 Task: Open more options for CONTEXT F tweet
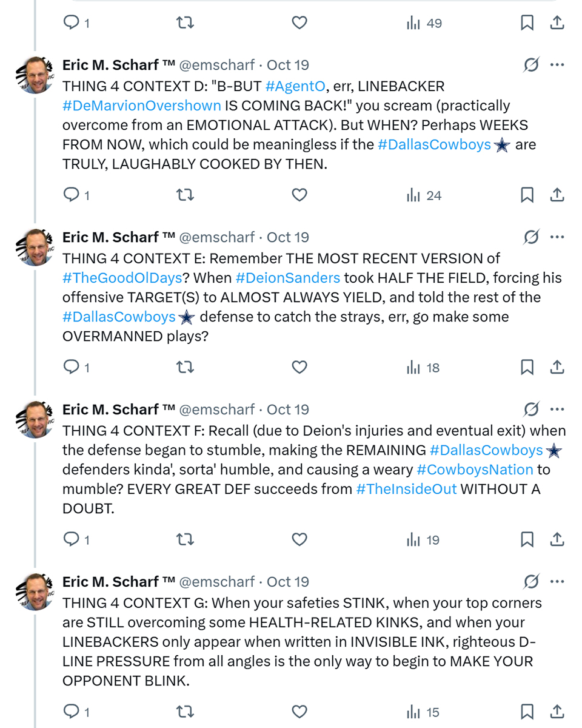pos(557,410)
